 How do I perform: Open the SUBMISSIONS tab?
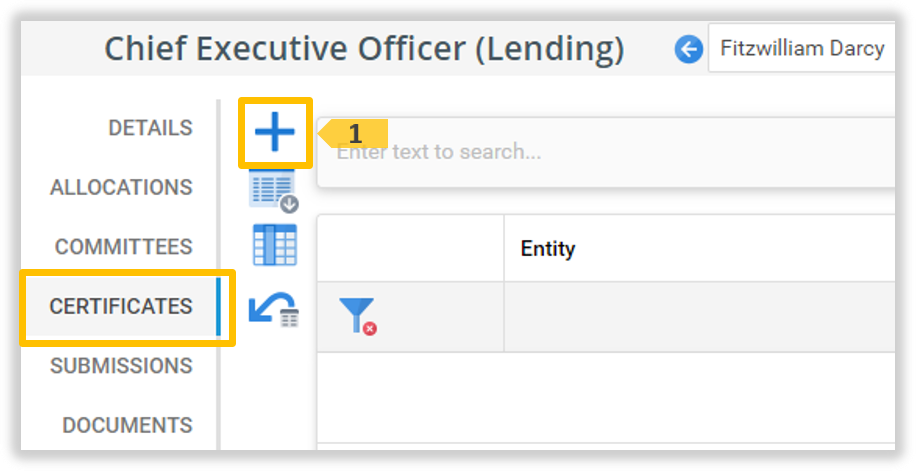tap(121, 366)
